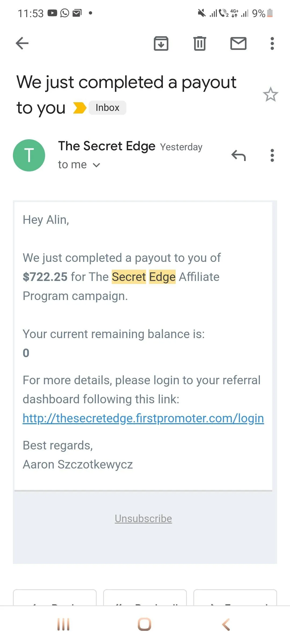
Task: Star the payout email
Action: click(x=270, y=94)
